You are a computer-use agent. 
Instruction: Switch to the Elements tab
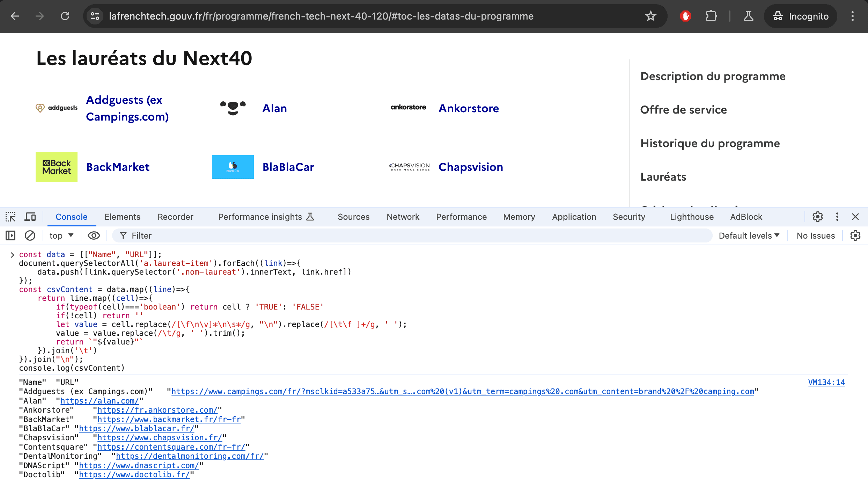point(122,217)
